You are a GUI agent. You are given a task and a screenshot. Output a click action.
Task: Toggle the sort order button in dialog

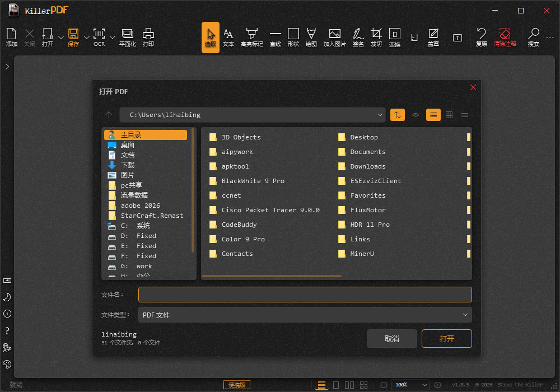(x=398, y=115)
